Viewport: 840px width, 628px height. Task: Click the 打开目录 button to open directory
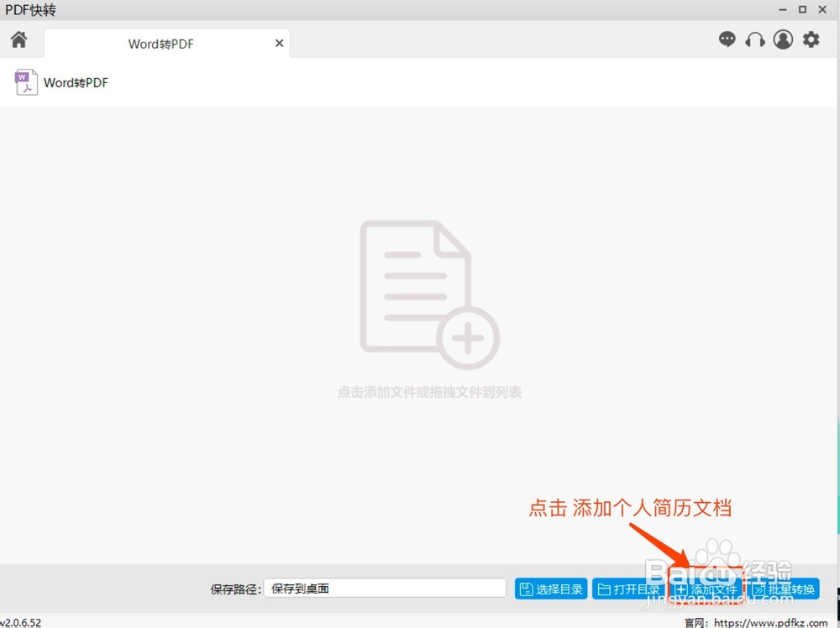click(x=628, y=589)
